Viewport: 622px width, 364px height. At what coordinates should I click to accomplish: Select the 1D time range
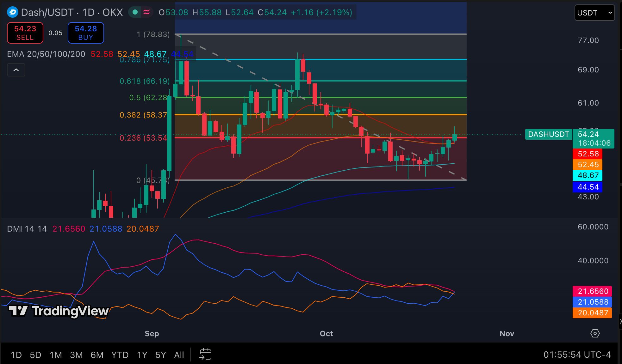tap(16, 355)
